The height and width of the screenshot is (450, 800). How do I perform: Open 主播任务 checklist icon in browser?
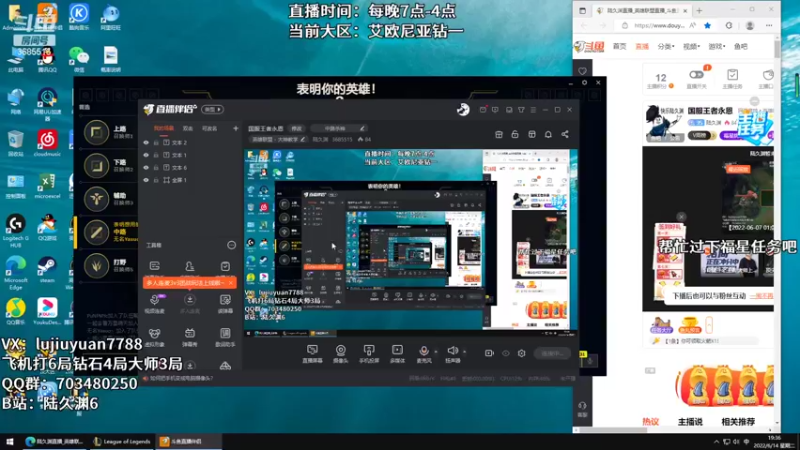click(732, 79)
